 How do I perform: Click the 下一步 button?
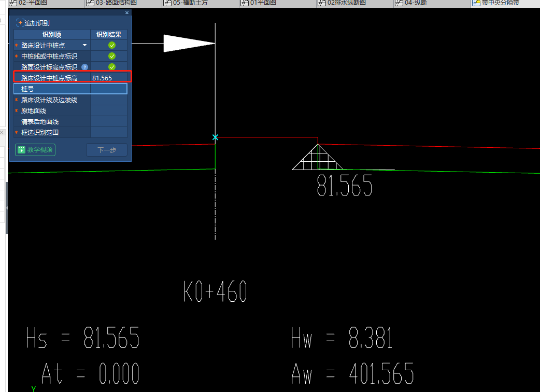(106, 150)
